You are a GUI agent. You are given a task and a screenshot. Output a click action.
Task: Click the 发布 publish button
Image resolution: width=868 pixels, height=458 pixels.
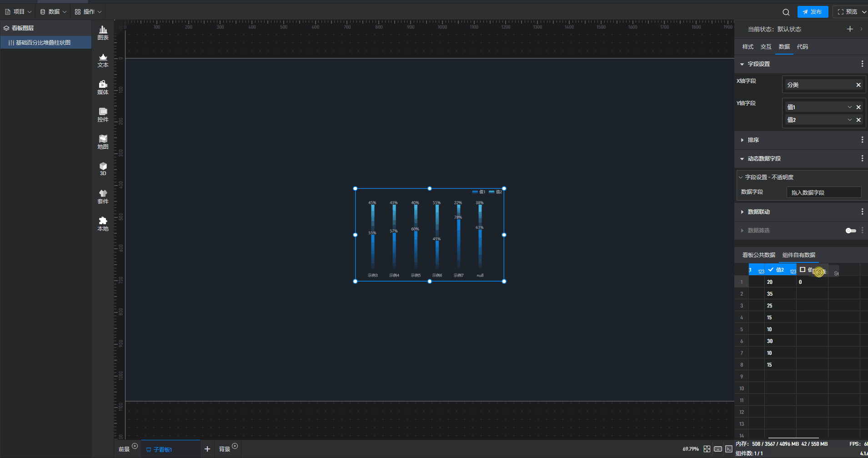[x=813, y=12]
